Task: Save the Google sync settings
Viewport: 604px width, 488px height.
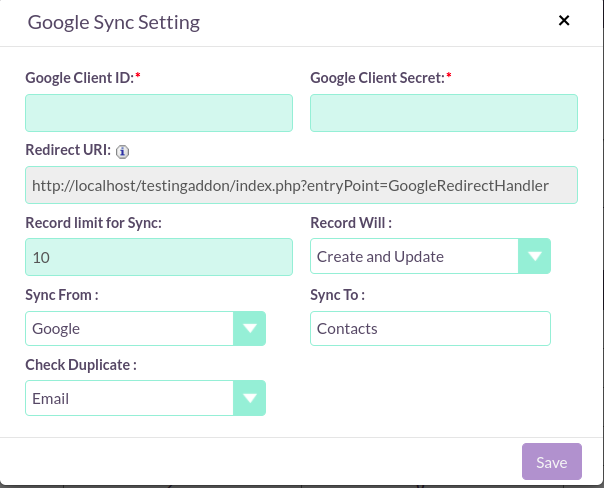Action: point(552,461)
